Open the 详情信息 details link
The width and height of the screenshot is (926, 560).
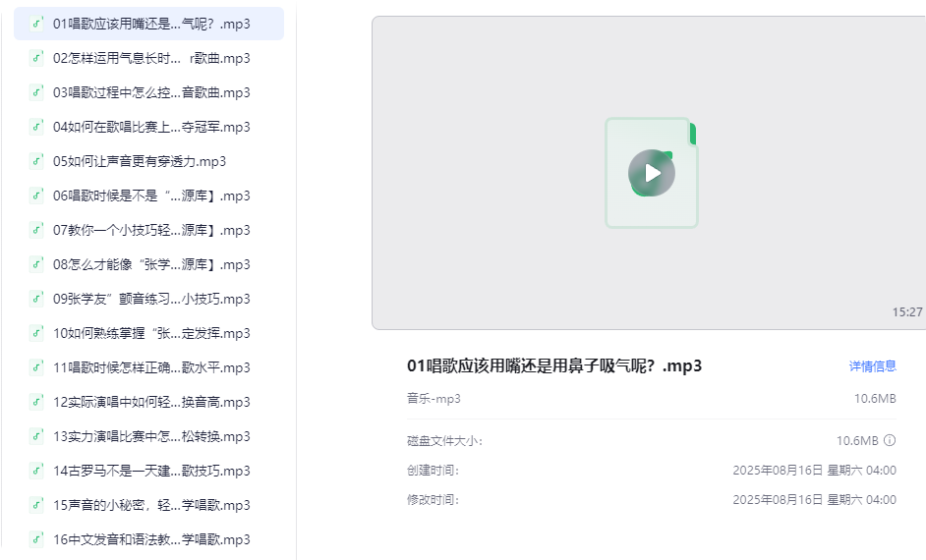tap(872, 365)
